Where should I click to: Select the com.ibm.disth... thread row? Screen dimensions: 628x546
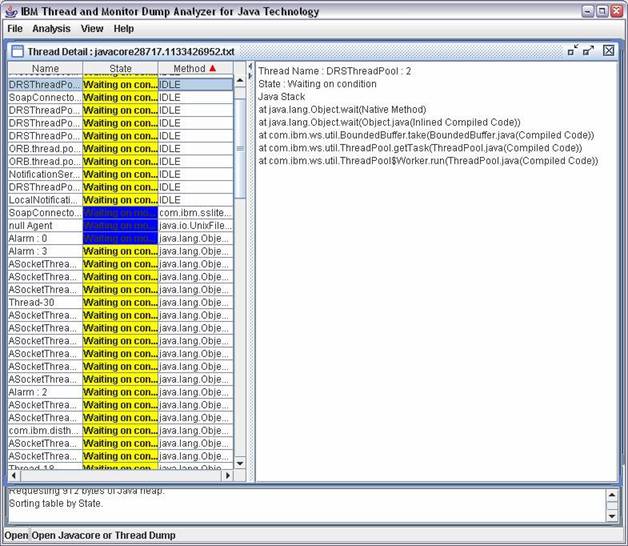point(120,431)
